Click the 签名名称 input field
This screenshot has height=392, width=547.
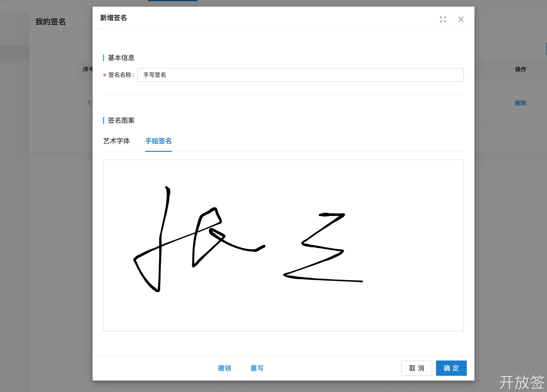click(300, 75)
